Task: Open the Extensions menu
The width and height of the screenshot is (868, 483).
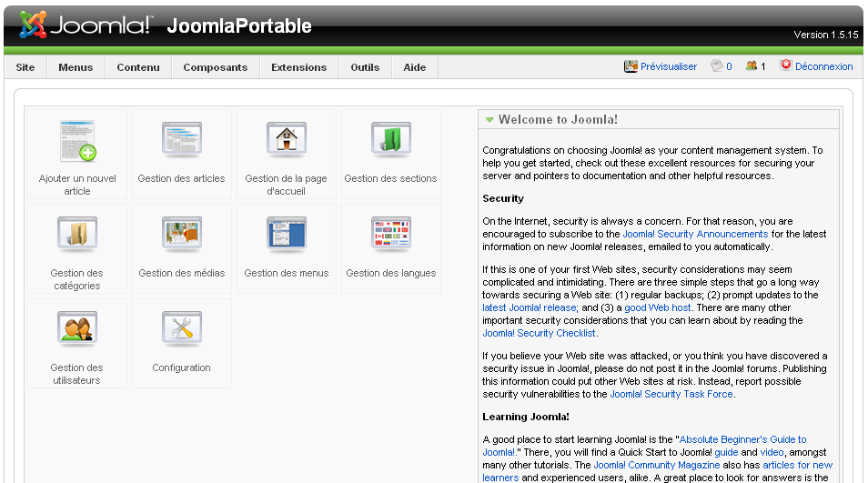Action: coord(299,67)
